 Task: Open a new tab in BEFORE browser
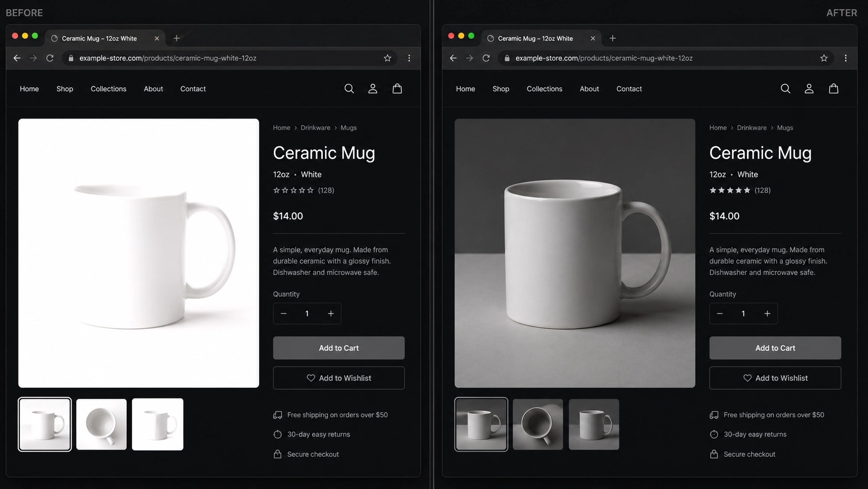177,38
